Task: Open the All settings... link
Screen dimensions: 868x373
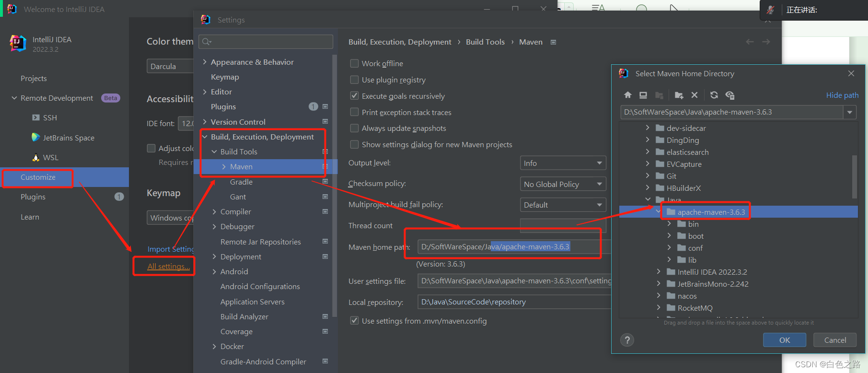Action: coord(169,267)
